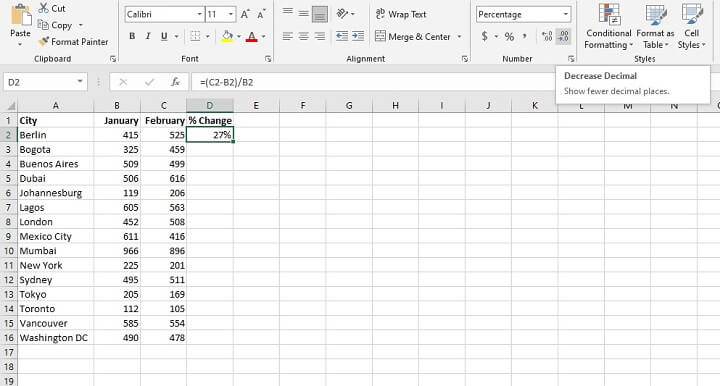
Task: Increase font size with the larger A icon
Action: pyautogui.click(x=245, y=14)
